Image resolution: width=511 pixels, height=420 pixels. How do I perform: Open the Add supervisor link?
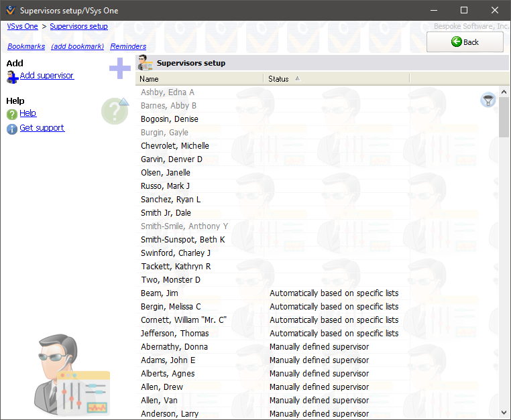click(47, 76)
